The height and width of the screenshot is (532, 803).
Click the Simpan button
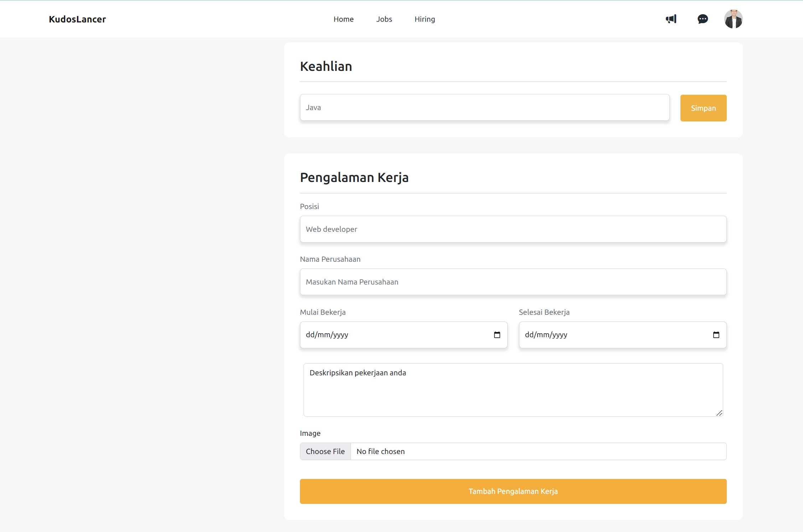703,108
